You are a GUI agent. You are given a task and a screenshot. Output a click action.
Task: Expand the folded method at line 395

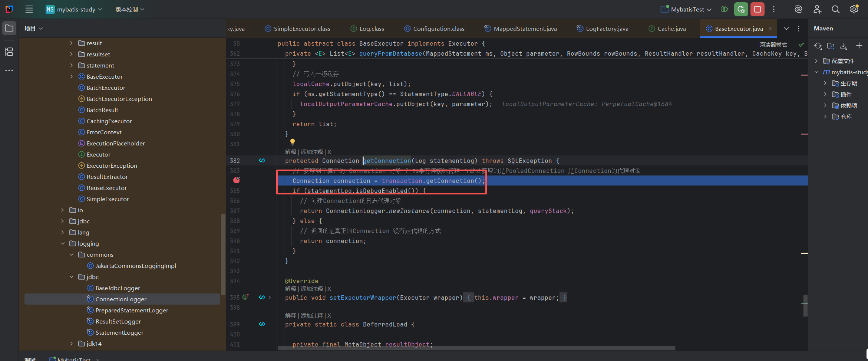point(270,298)
